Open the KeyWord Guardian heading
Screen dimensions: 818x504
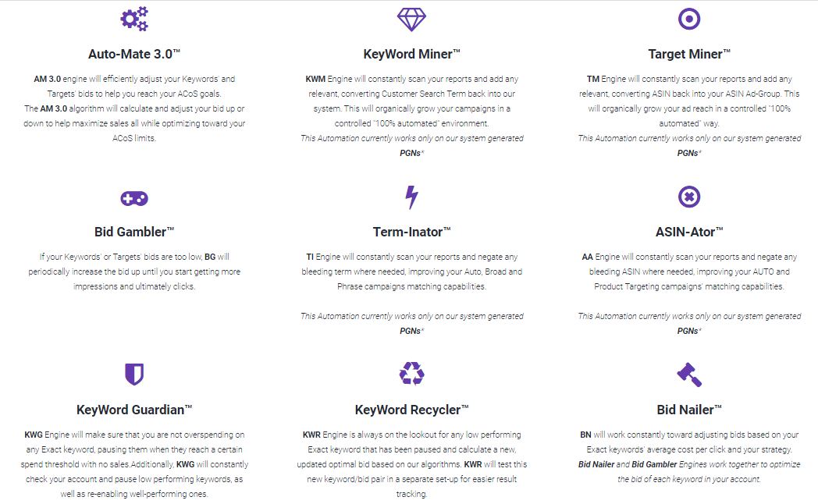point(134,410)
